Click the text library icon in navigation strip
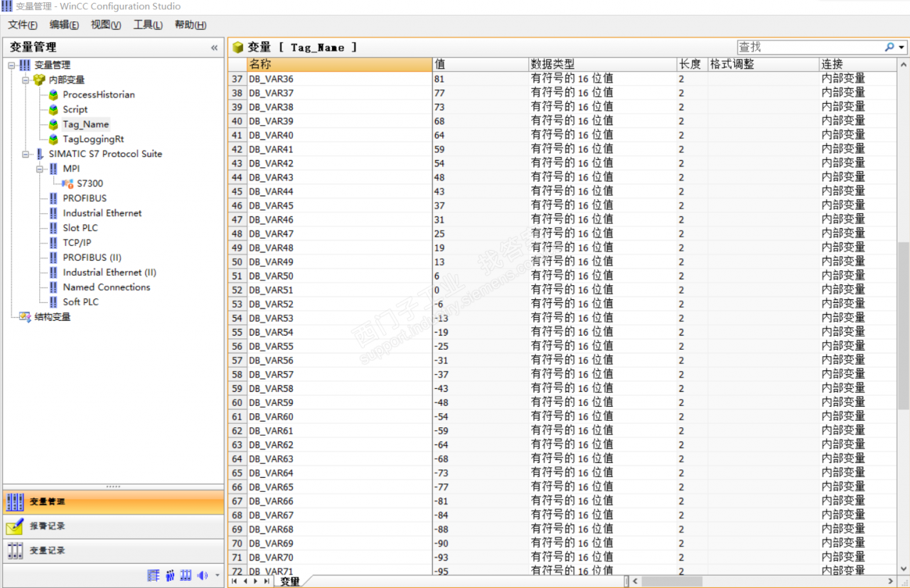Screen dimensions: 910x588 (154, 575)
